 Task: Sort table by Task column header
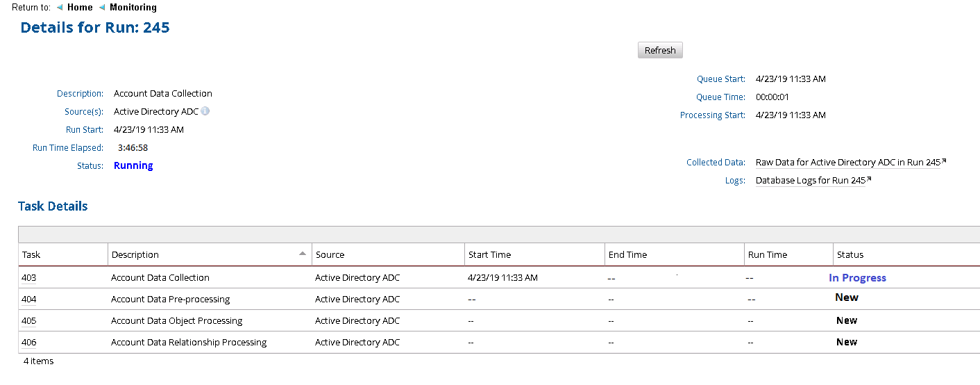coord(31,255)
